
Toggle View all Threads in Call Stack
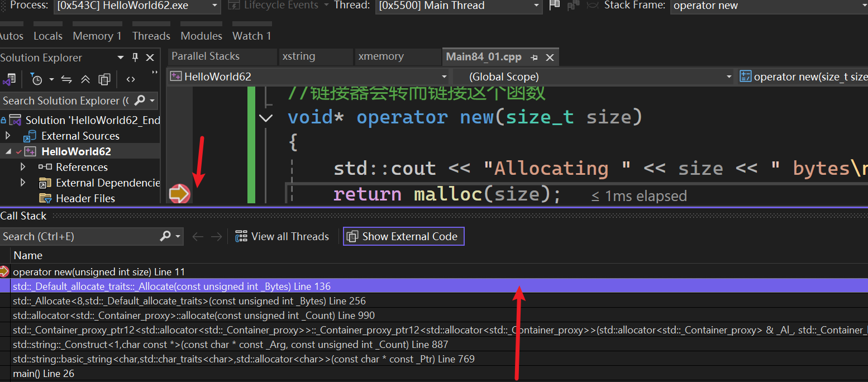coord(282,236)
